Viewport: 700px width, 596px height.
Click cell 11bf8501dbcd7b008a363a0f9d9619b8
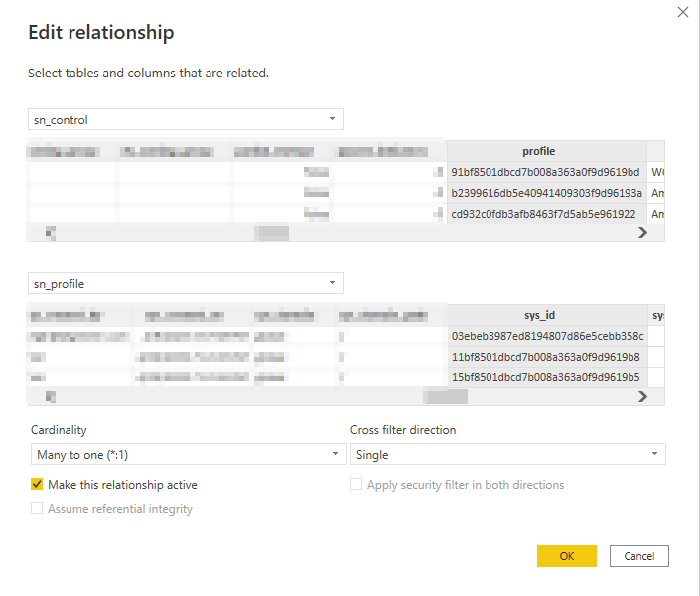[547, 357]
